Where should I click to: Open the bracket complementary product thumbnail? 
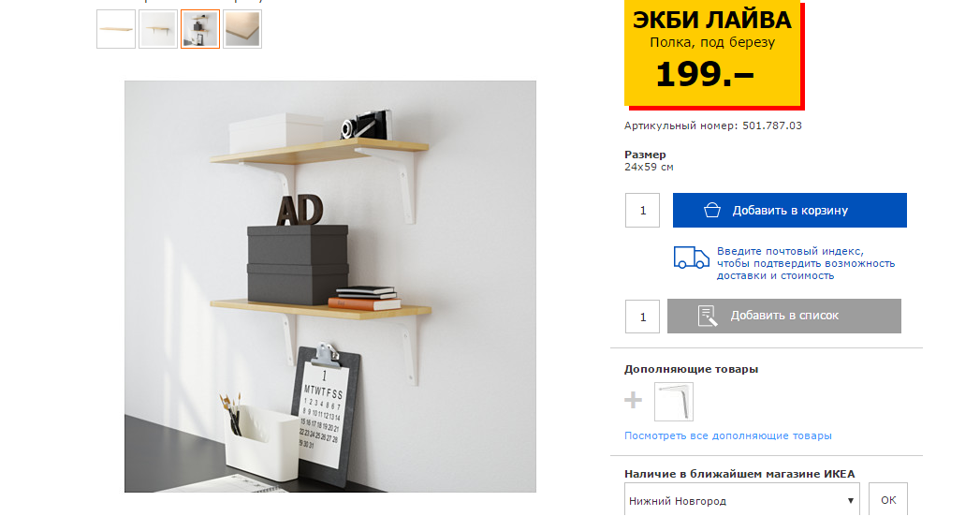[674, 402]
